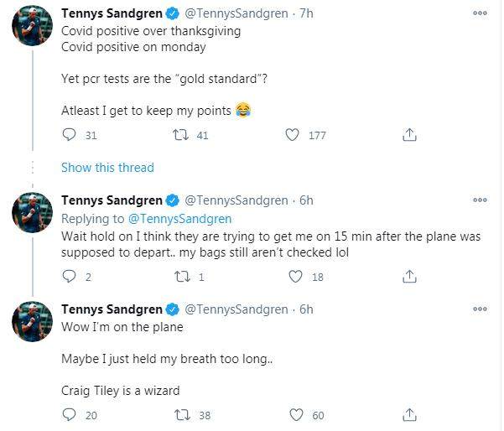Share the Wait hold on tweet

[x=409, y=277]
